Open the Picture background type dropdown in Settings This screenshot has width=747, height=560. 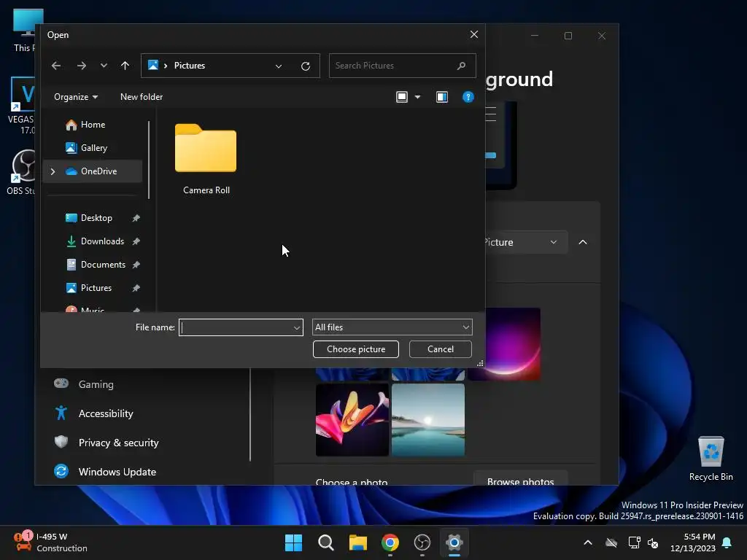(x=527, y=242)
